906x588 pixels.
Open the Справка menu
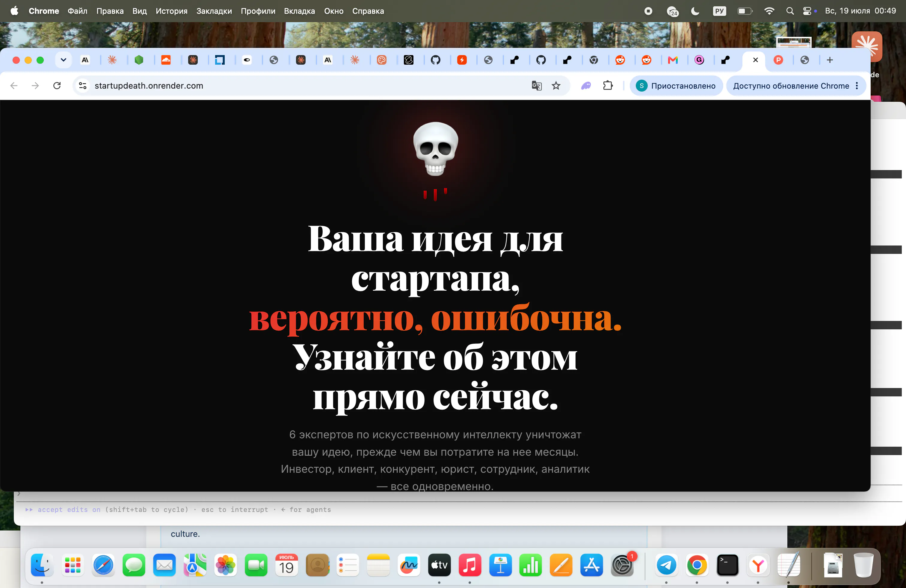click(x=368, y=11)
